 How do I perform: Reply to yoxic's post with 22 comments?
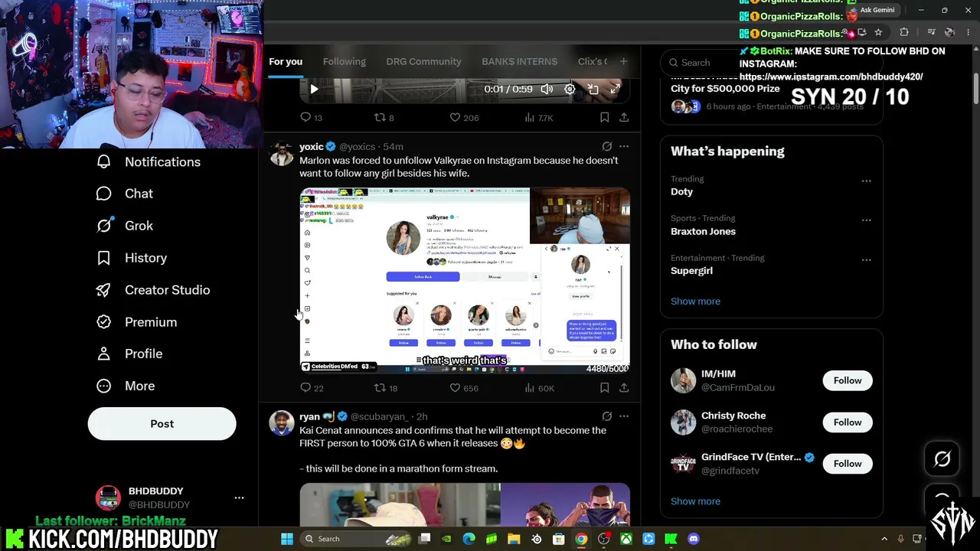(x=312, y=388)
